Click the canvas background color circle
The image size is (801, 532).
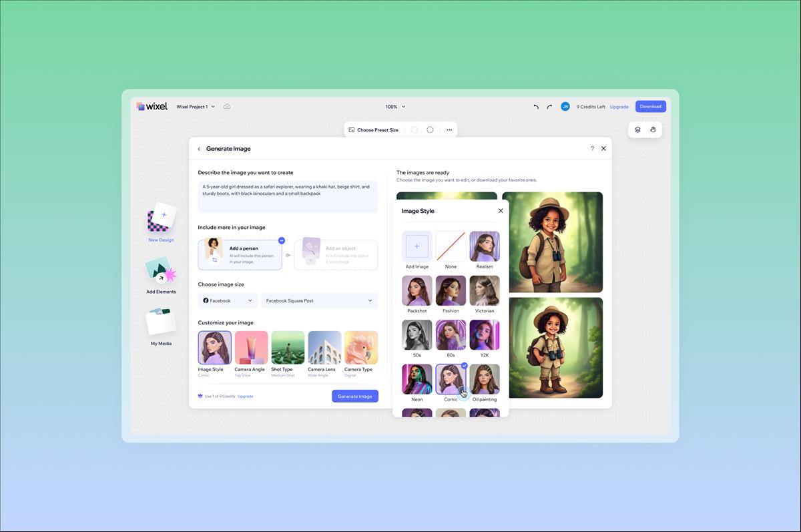point(414,130)
